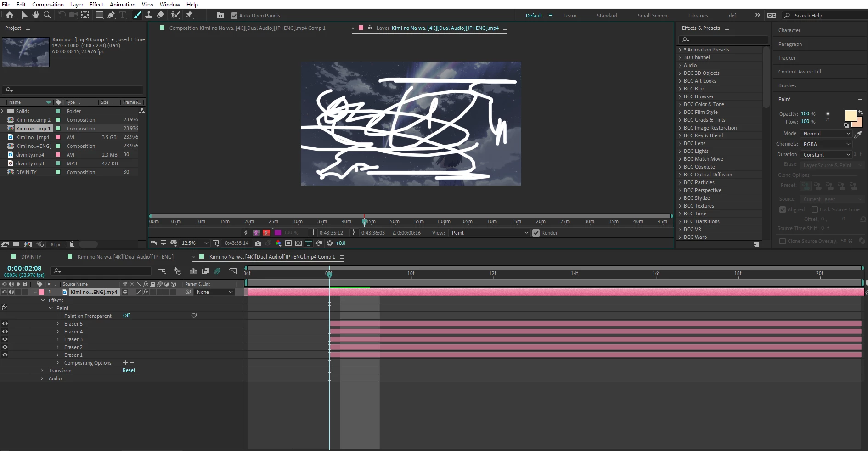Click the Effects & Presets search field

click(723, 40)
